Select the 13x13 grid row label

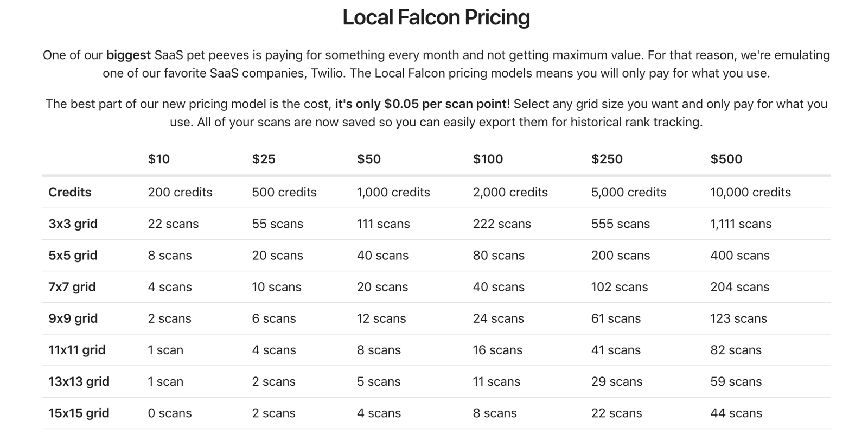(79, 381)
